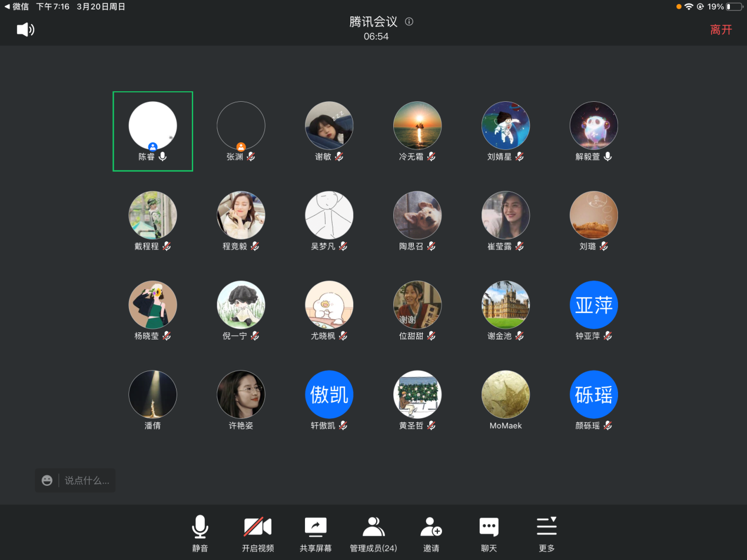Open the 共享屏幕 share screen icon
This screenshot has width=747, height=560.
(x=316, y=527)
